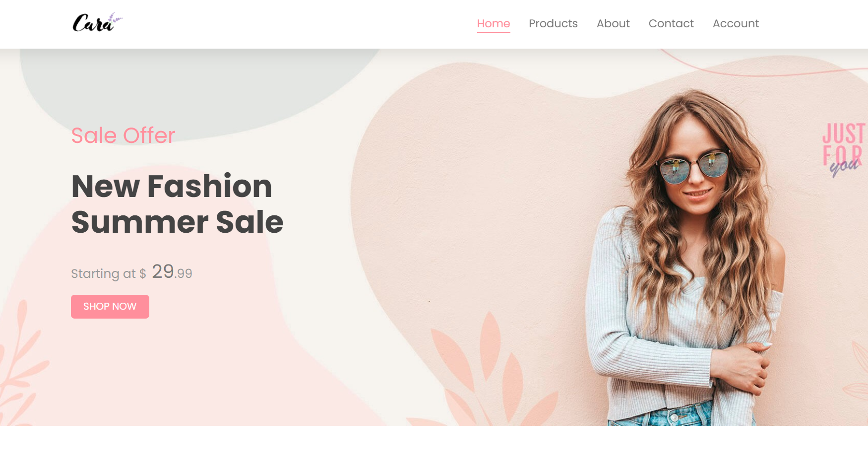Go to the Products page

553,23
